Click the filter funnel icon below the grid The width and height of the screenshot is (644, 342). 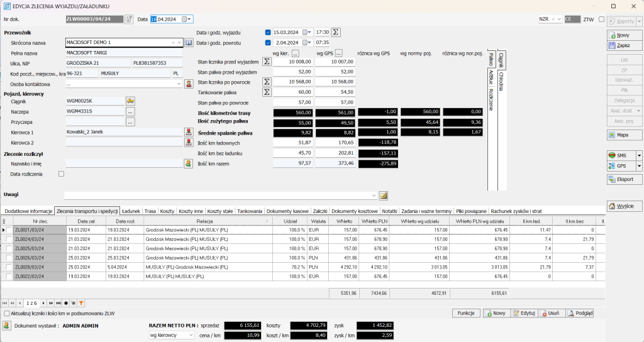pos(81,303)
